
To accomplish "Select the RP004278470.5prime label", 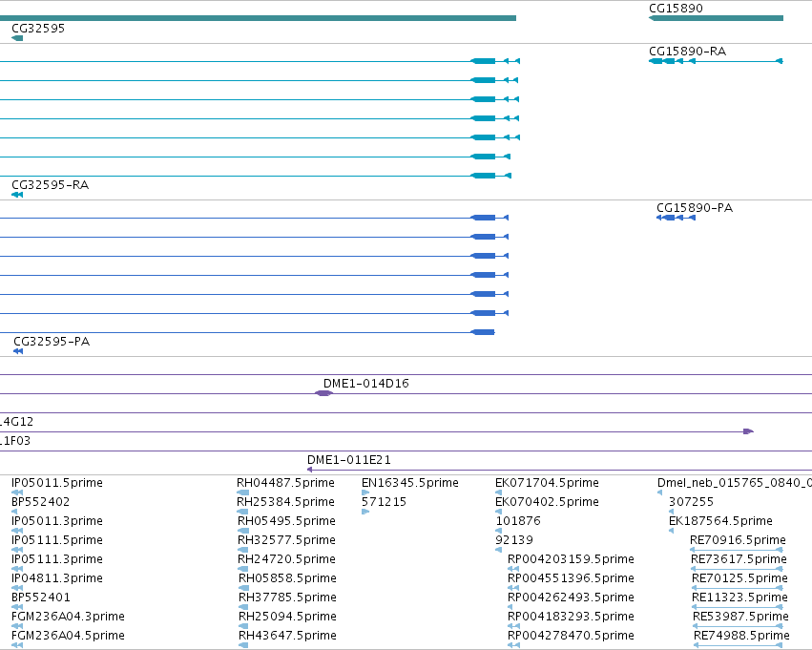I will click(x=571, y=636).
